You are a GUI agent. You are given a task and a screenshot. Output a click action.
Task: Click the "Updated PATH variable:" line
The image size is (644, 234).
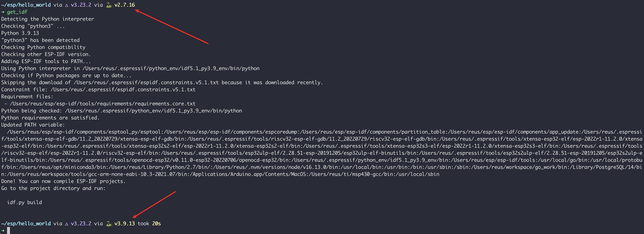click(33, 125)
